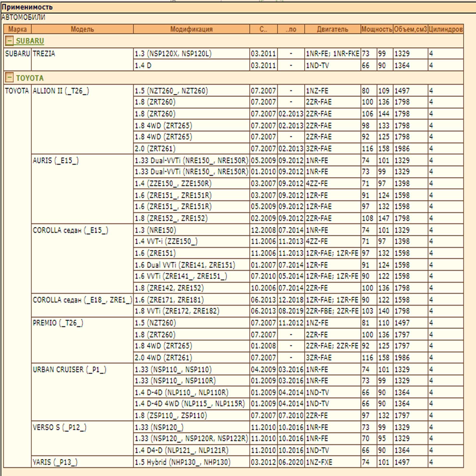Collapse the TOYOTA group minus icon
The image size is (476, 476).
click(x=9, y=78)
